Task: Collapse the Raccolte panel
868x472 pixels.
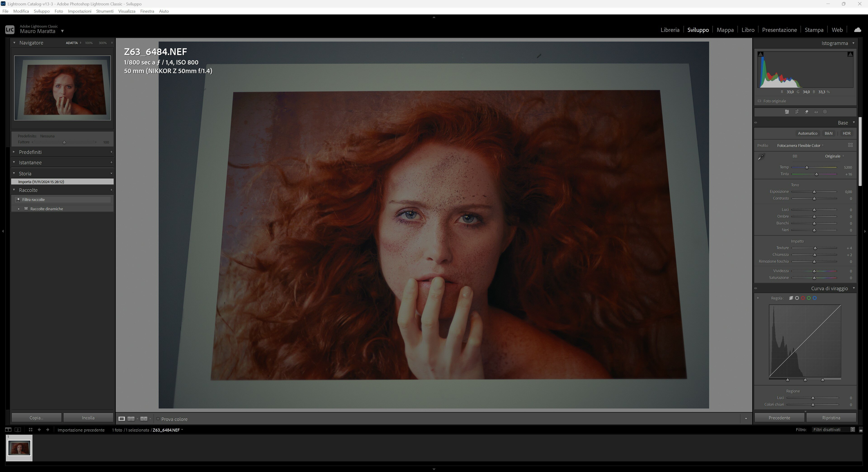Action: tap(14, 190)
